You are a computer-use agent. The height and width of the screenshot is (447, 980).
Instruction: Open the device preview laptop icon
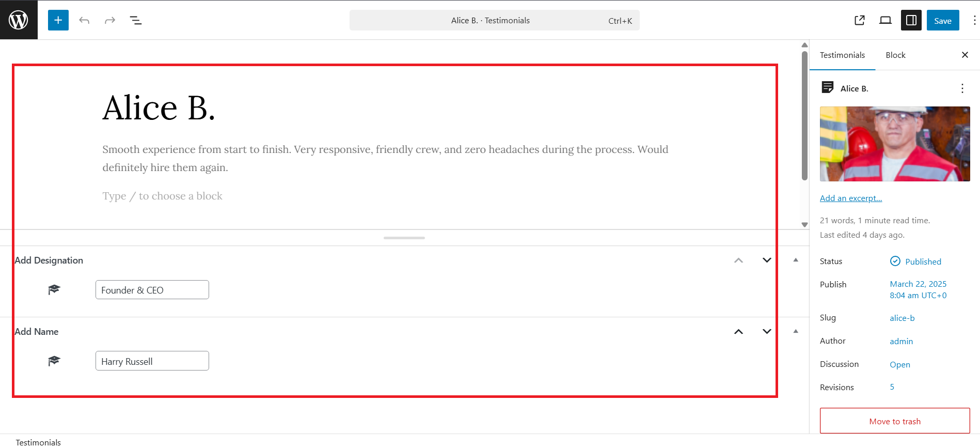pos(886,20)
